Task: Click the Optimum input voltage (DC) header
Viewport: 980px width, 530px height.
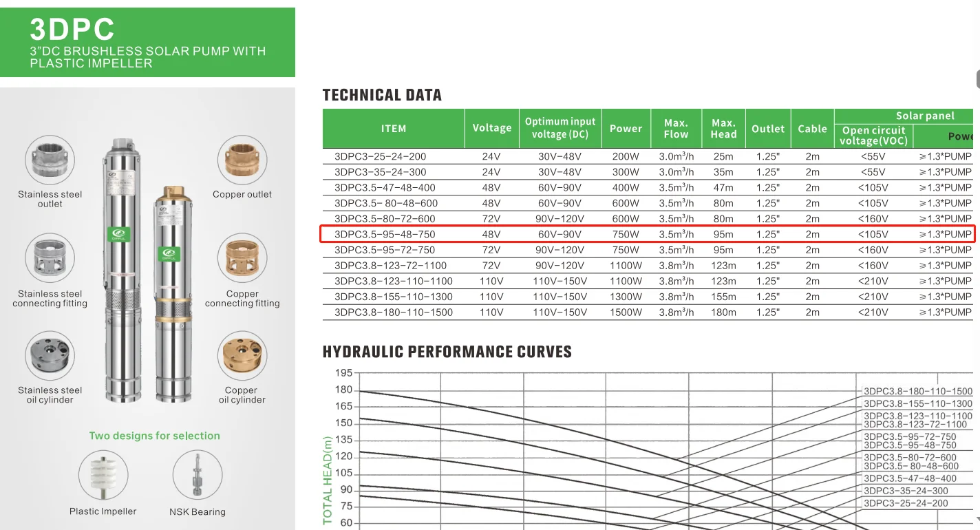Action: (x=560, y=128)
